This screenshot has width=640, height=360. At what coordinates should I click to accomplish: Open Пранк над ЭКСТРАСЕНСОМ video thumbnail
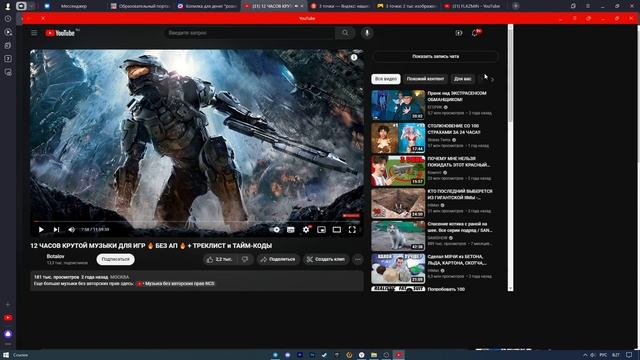pos(398,105)
